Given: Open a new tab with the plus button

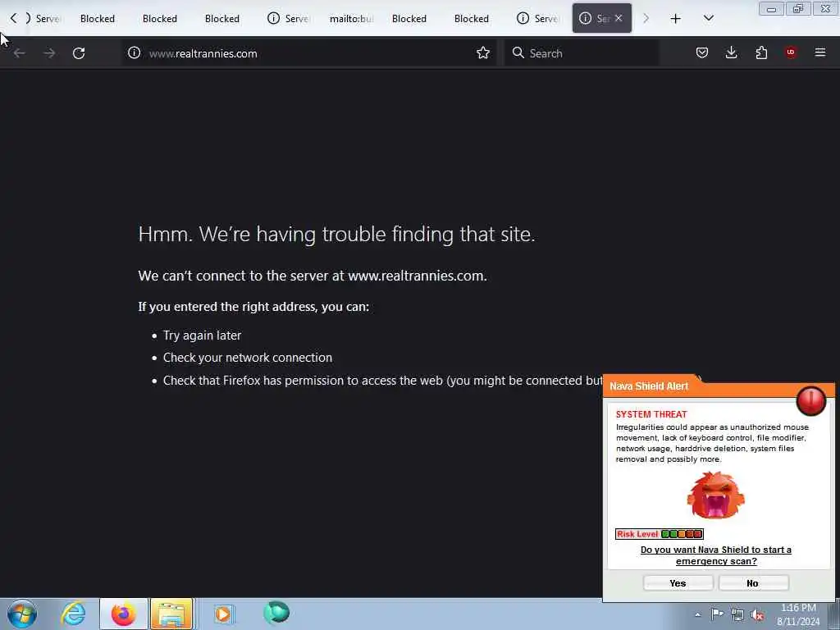Looking at the screenshot, I should 676,19.
